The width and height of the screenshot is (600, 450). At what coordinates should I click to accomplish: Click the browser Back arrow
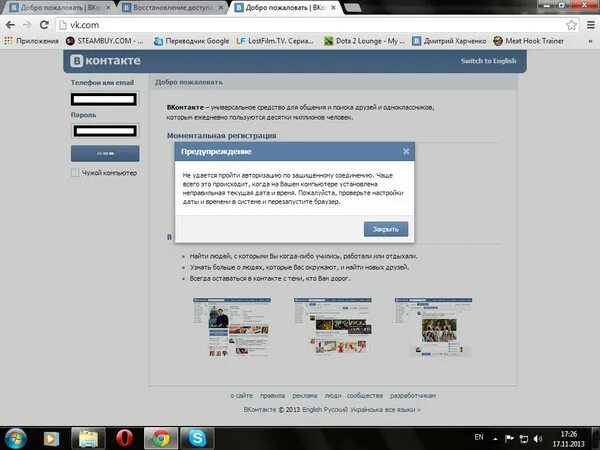(x=10, y=25)
